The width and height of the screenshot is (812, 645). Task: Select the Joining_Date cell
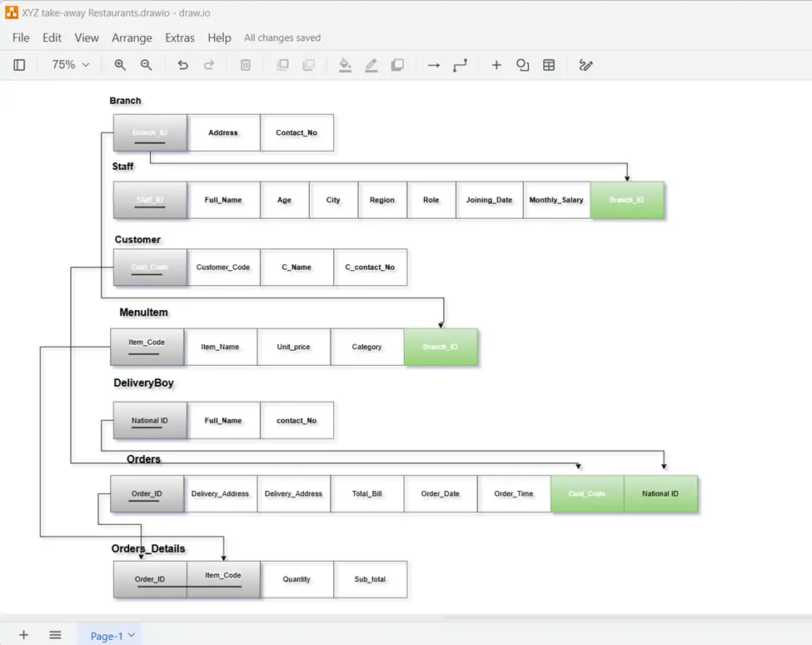490,200
